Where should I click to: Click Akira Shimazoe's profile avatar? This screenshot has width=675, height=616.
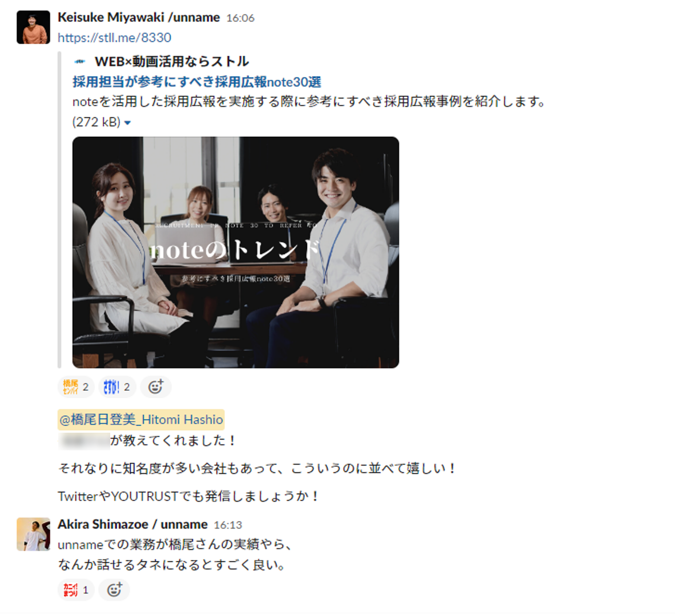[x=33, y=534]
